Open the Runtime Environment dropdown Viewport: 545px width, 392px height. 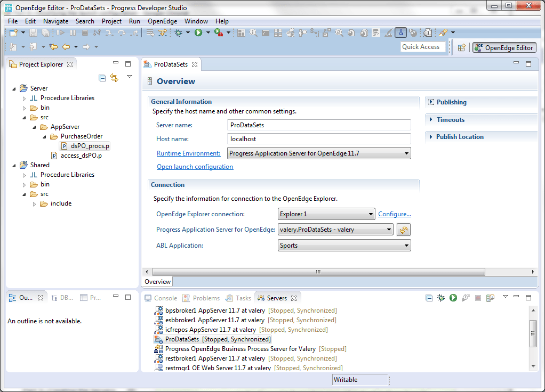(406, 153)
